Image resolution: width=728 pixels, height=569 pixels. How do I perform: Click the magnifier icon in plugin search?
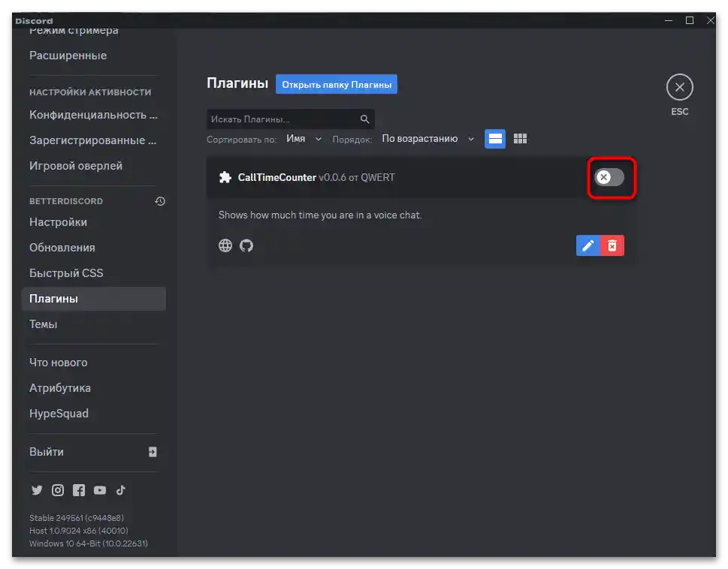pyautogui.click(x=364, y=119)
